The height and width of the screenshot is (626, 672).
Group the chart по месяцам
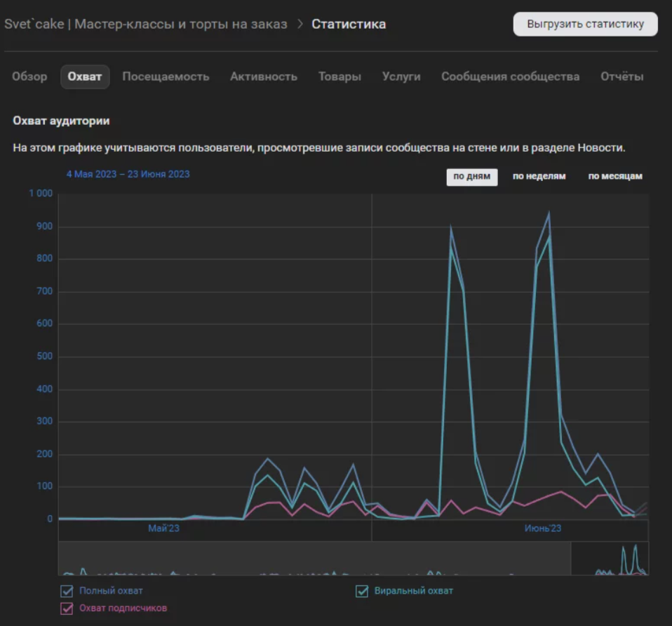coord(614,176)
